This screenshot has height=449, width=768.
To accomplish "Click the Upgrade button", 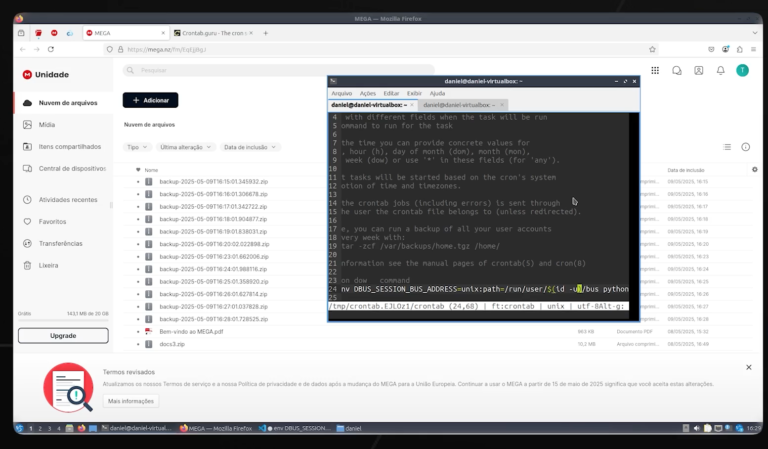I will coord(62,335).
